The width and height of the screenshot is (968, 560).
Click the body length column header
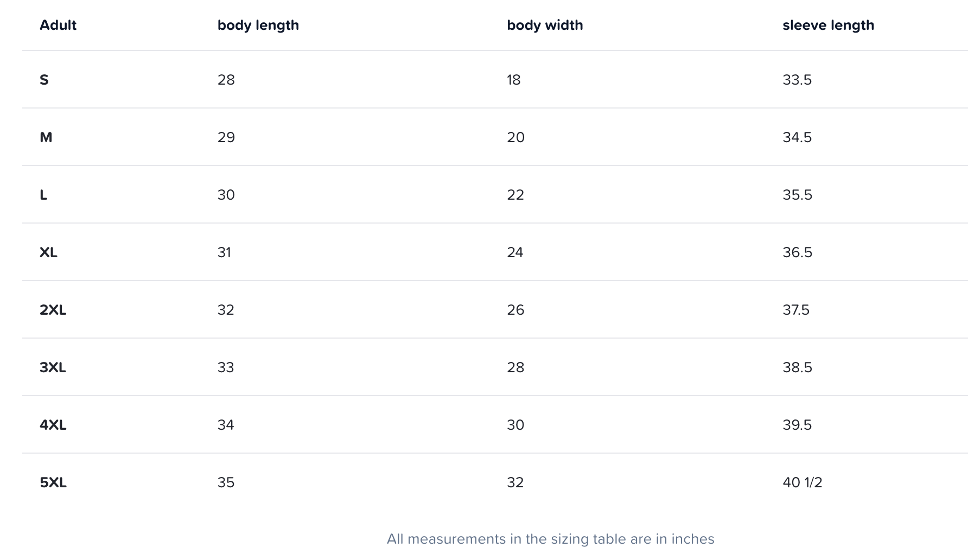258,26
